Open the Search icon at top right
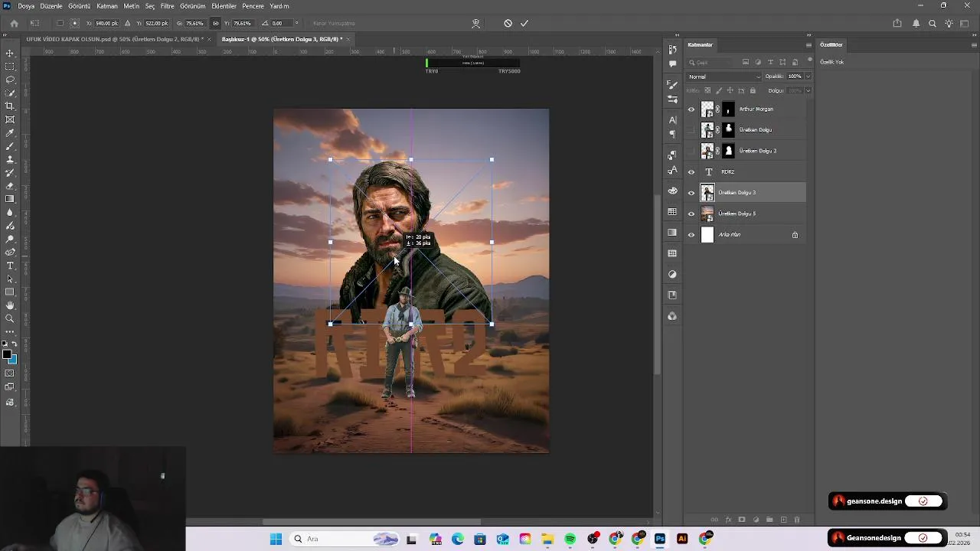Viewport: 980px width, 551px height. [x=933, y=23]
